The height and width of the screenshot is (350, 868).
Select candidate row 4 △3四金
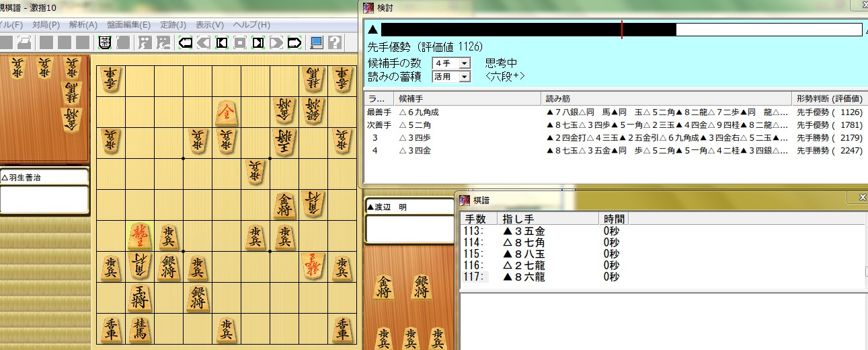point(615,151)
